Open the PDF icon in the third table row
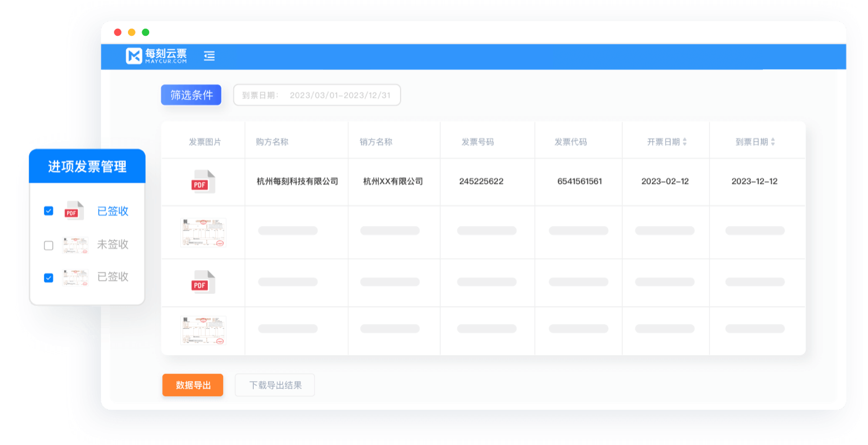The width and height of the screenshot is (868, 445). [203, 282]
